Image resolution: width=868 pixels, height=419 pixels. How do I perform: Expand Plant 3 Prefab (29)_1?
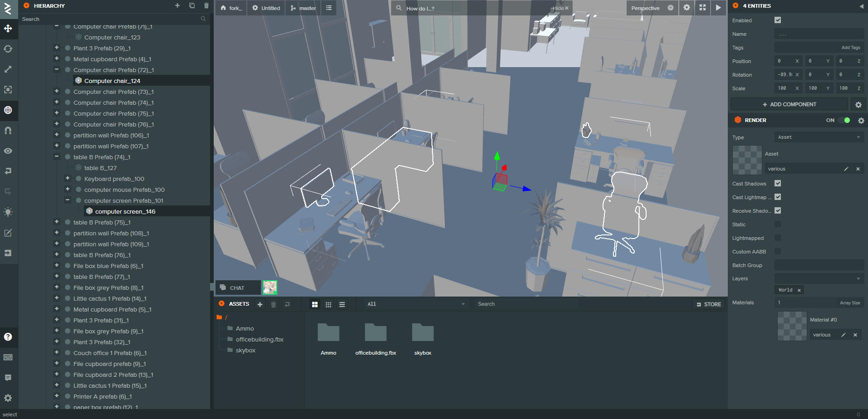(57, 48)
